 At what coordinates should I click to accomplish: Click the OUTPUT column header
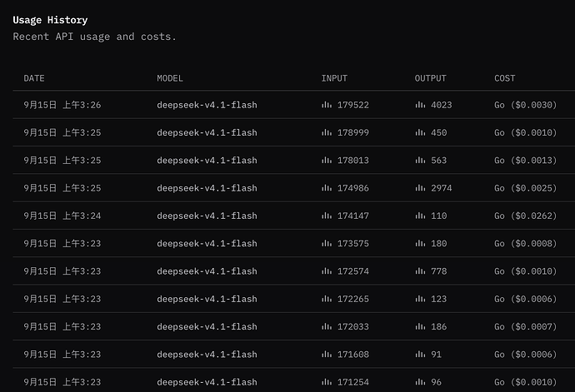coord(431,78)
